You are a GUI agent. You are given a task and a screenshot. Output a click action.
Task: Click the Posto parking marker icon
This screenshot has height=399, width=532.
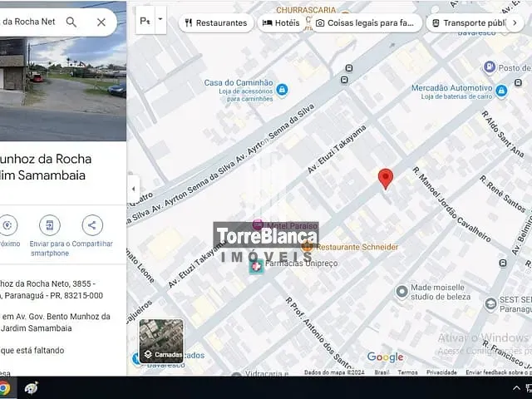pos(490,67)
